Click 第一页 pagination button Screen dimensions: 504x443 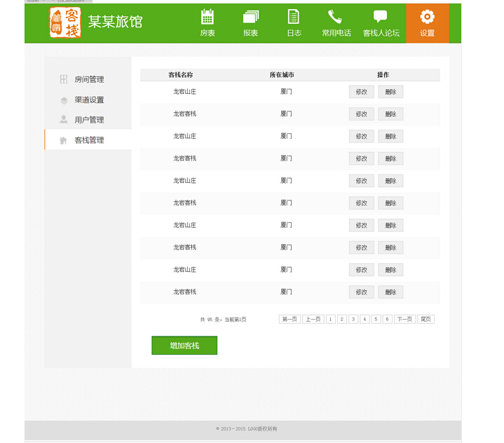click(290, 320)
